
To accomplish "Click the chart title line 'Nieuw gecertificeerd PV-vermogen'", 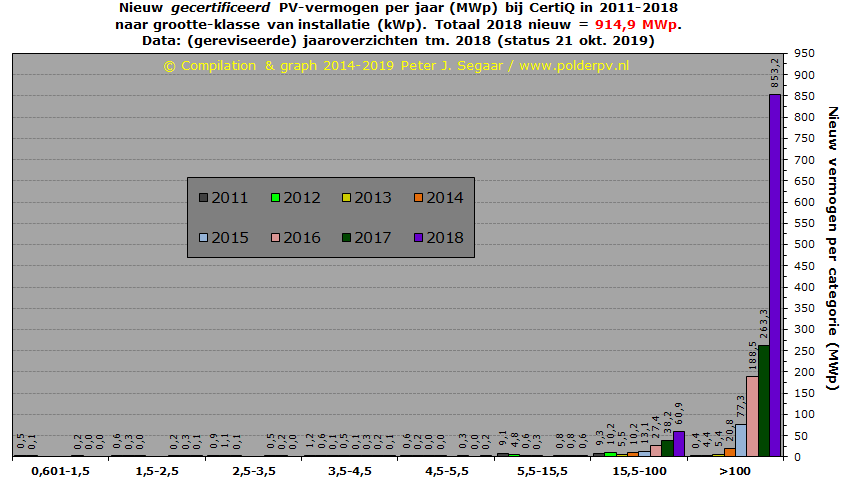I will 398,8.
